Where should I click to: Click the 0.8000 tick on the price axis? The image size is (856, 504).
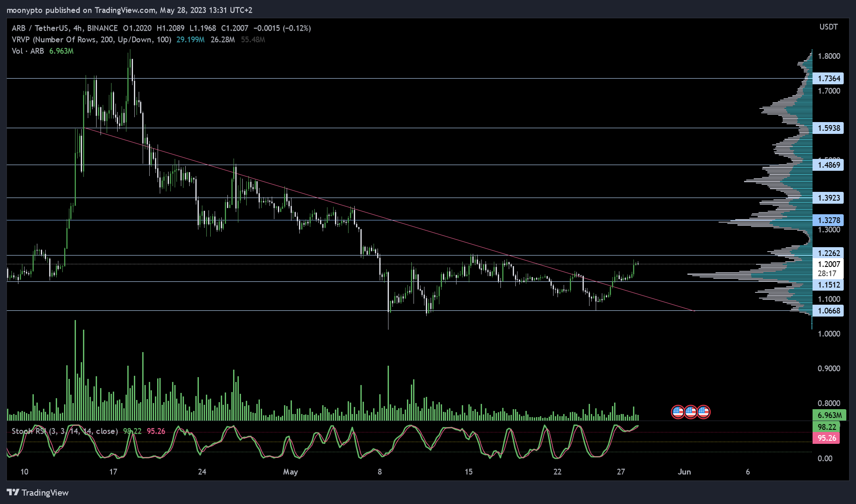829,403
